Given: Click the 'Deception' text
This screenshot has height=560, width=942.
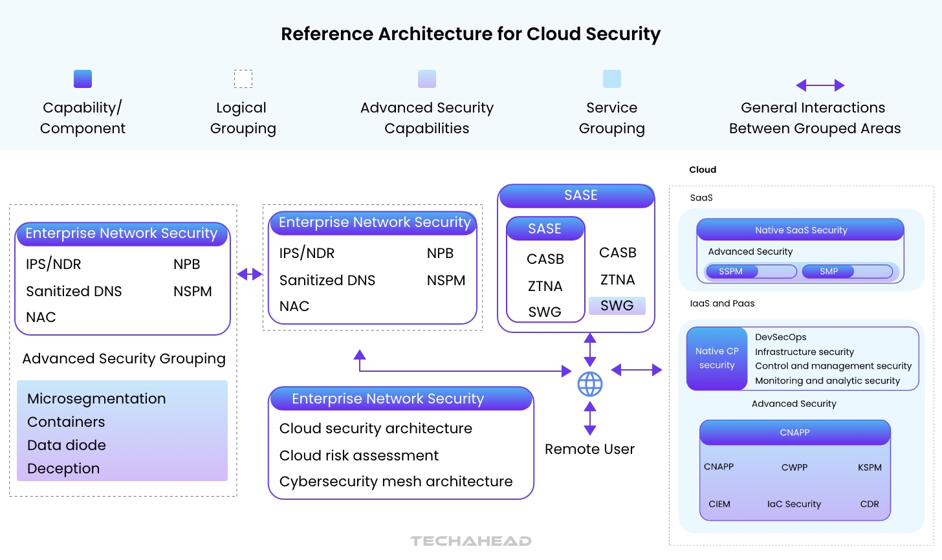Looking at the screenshot, I should coord(63,469).
